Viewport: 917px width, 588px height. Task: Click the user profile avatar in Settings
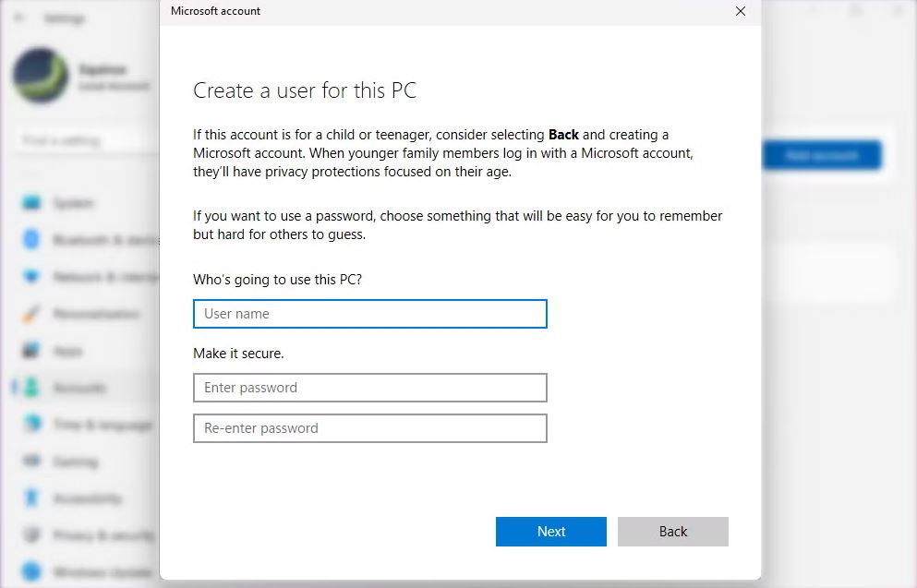point(41,76)
